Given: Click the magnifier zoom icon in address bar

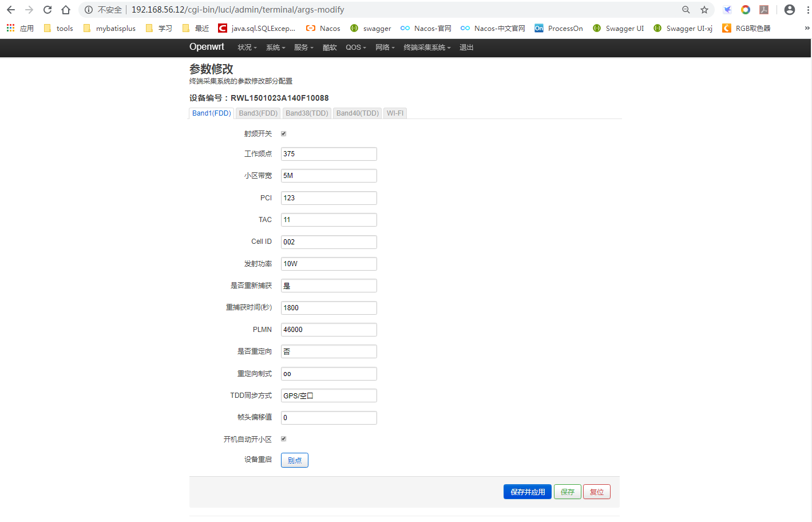Looking at the screenshot, I should point(686,9).
